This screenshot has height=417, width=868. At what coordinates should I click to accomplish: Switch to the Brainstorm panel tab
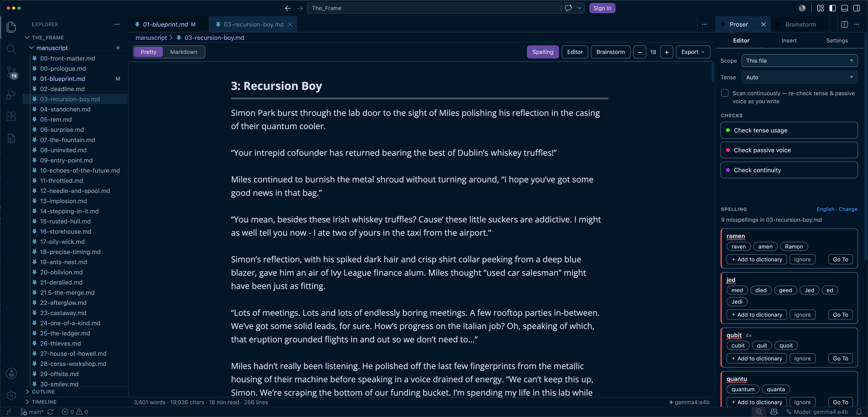[800, 24]
